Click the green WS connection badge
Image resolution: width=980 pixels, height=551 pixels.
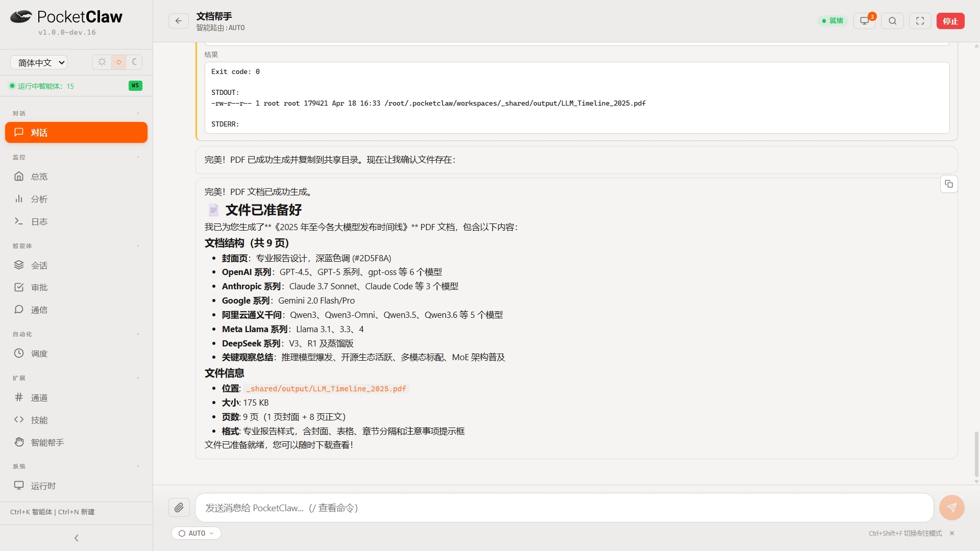(135, 86)
